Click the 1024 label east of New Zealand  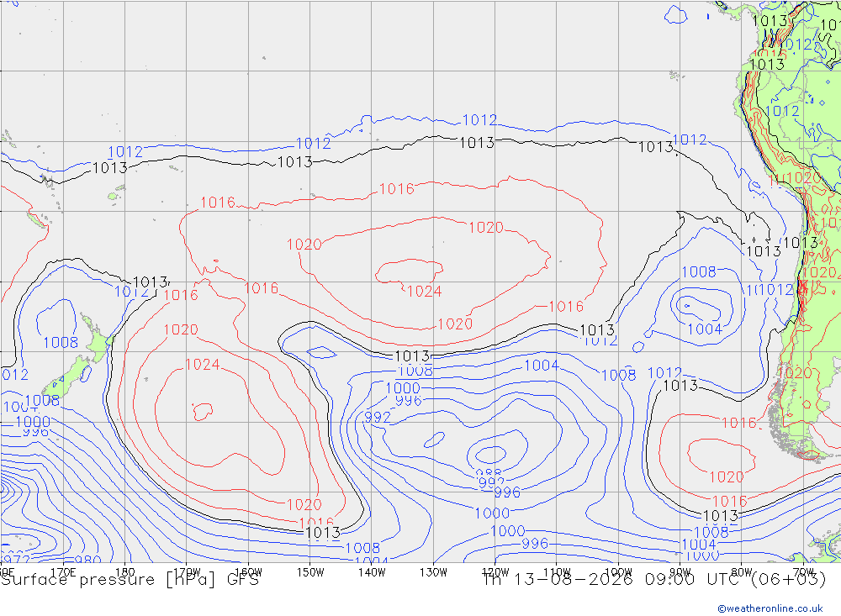click(202, 365)
